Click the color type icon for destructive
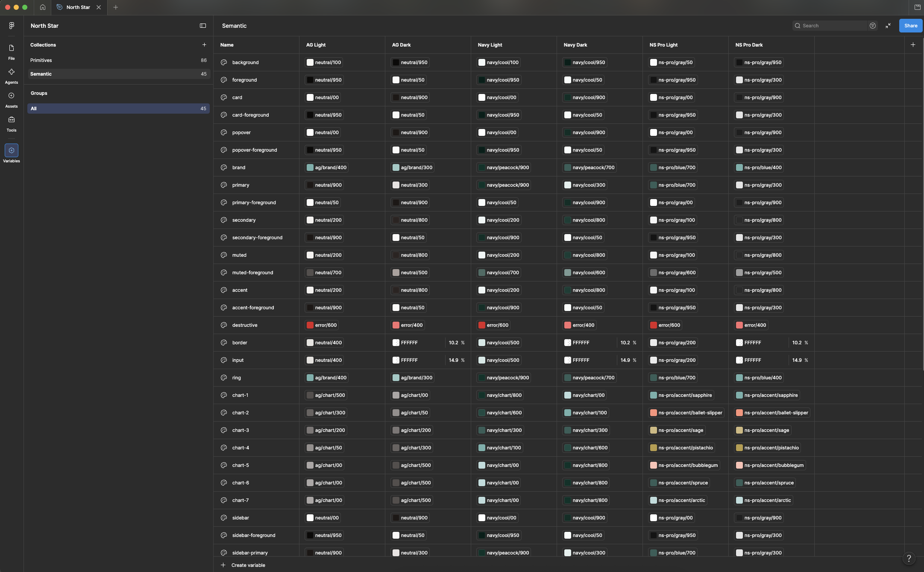 coord(224,325)
